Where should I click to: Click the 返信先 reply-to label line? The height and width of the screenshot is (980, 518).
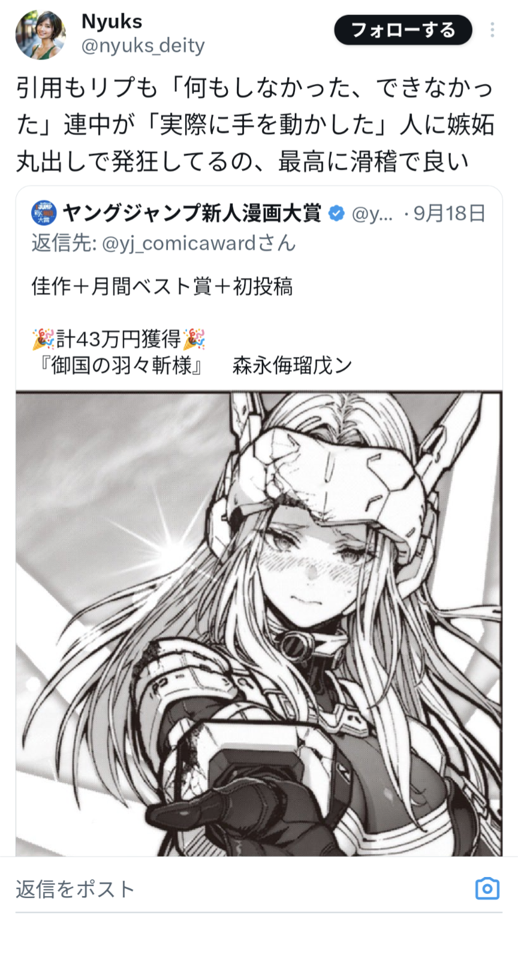(x=164, y=243)
